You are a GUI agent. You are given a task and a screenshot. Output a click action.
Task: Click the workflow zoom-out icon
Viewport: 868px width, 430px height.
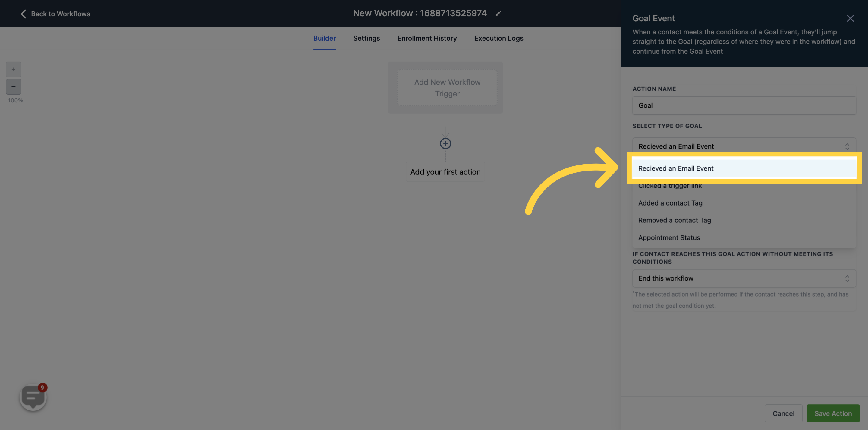point(13,86)
